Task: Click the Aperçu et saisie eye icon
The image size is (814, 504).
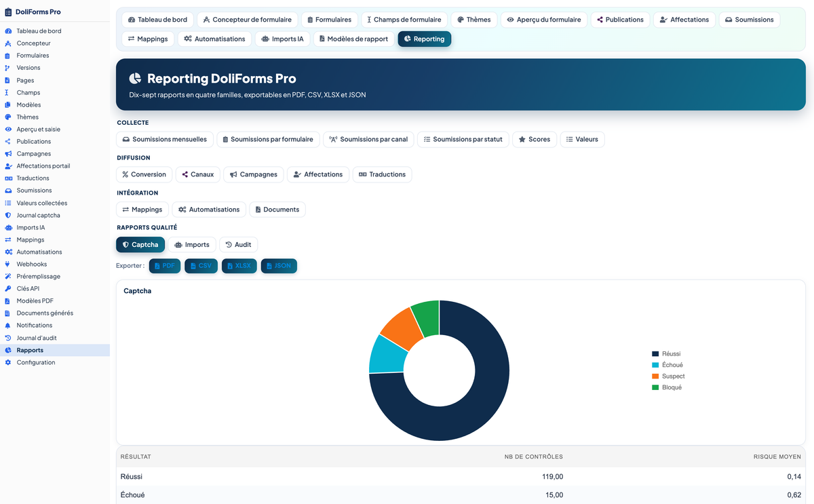Action: tap(8, 129)
